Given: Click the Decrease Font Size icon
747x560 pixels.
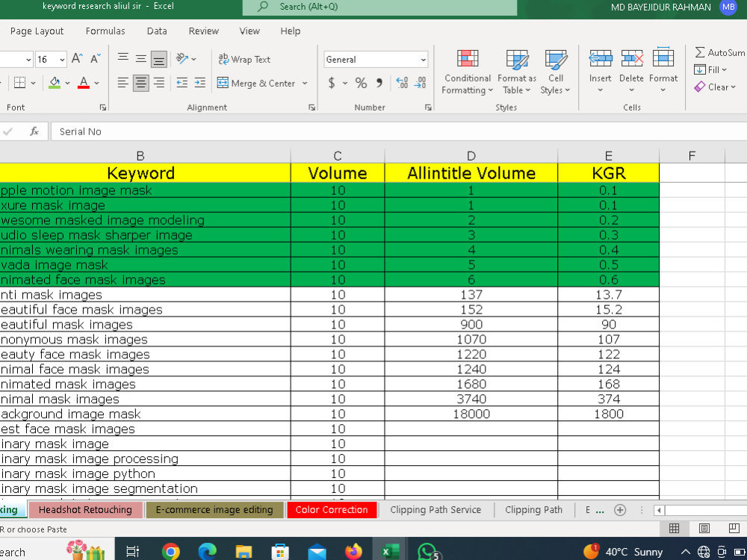Looking at the screenshot, I should coord(96,58).
